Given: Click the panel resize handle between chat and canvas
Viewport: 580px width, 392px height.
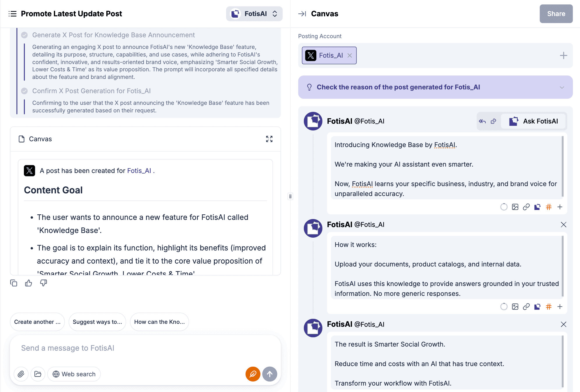Looking at the screenshot, I should [290, 196].
